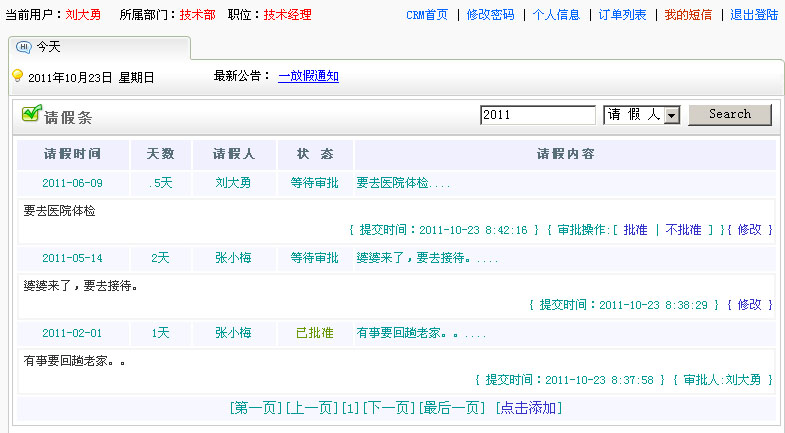Go to 第一页 in pagination

point(256,408)
